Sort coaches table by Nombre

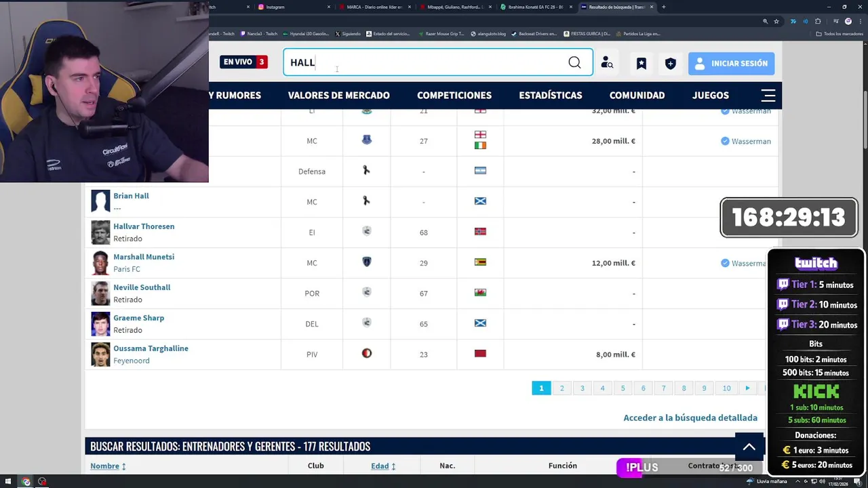click(x=108, y=466)
